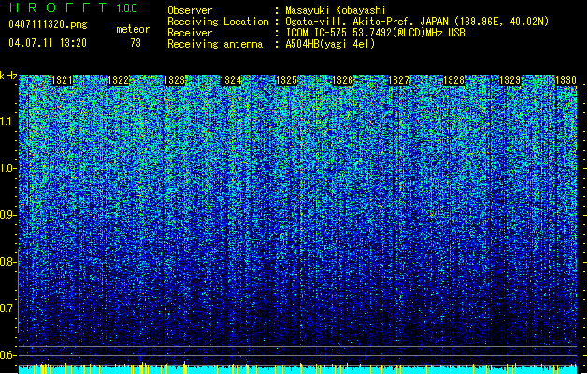The height and width of the screenshot is (374, 588).
Task: Click the name Masayuki Kobayashi
Action: tap(336, 10)
